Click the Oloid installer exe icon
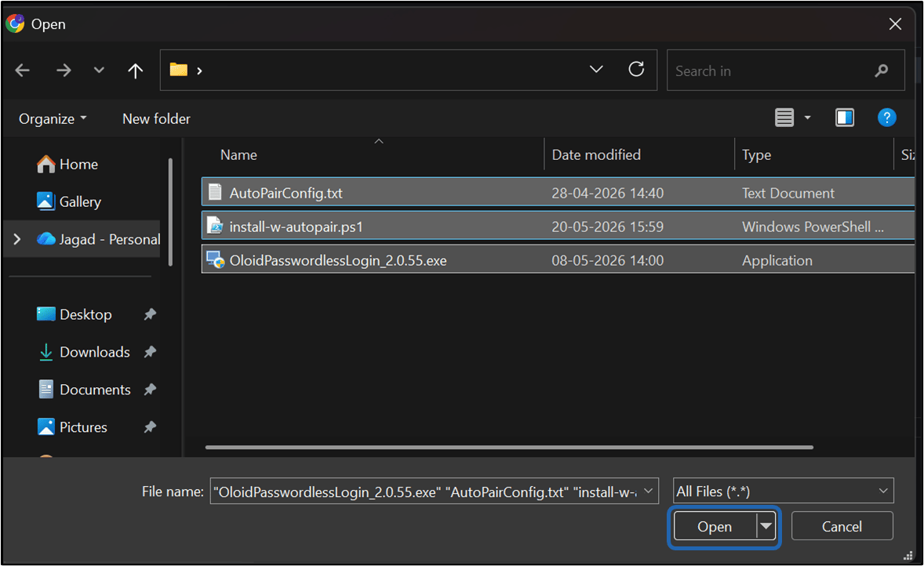924x566 pixels. click(x=216, y=259)
